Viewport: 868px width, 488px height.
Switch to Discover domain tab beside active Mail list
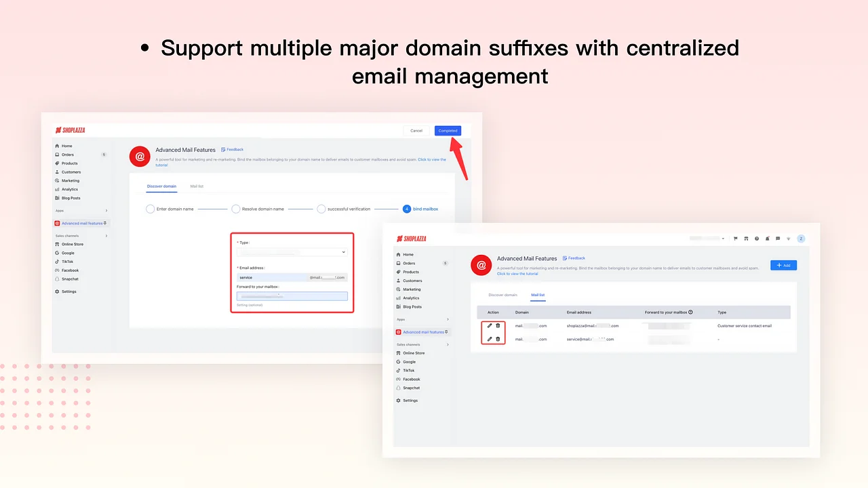[502, 296]
